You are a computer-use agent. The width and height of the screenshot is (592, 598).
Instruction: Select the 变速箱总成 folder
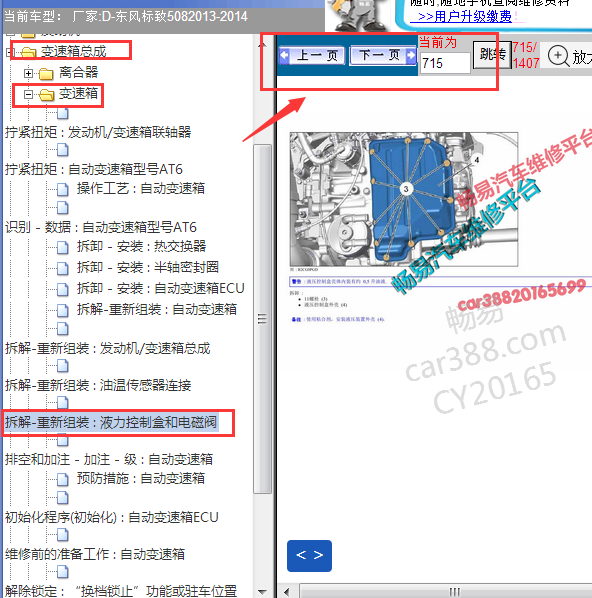click(73, 51)
